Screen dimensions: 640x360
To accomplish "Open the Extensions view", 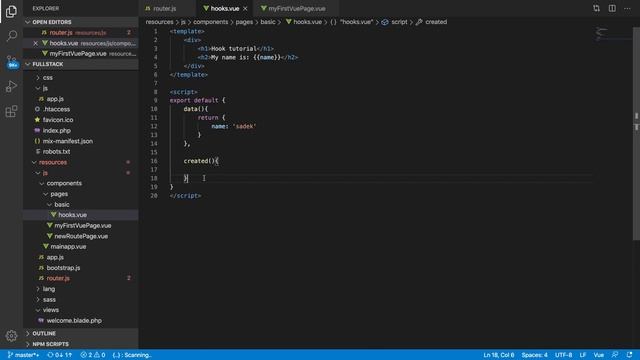I will coord(11,111).
